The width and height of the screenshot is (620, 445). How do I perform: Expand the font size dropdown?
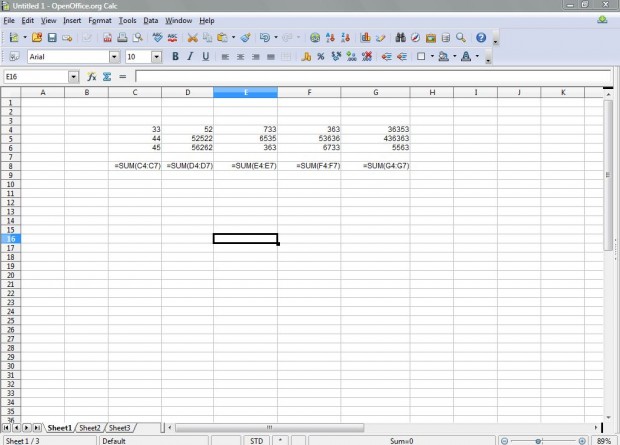tap(159, 57)
